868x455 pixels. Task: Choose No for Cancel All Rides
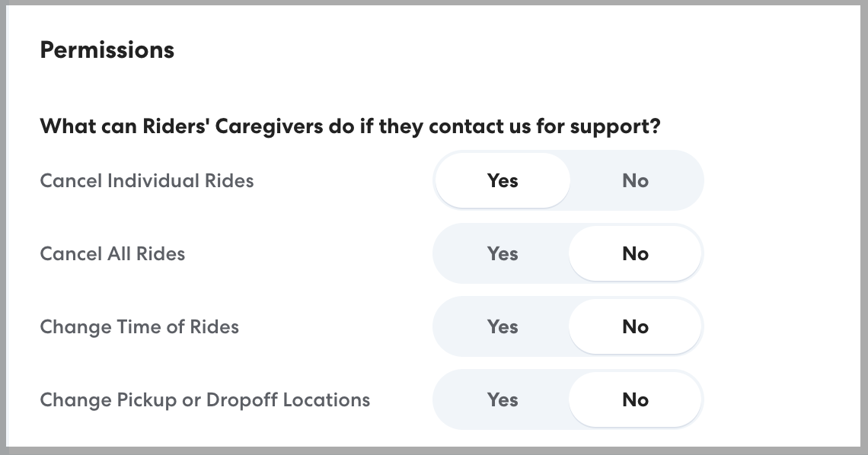pyautogui.click(x=635, y=253)
